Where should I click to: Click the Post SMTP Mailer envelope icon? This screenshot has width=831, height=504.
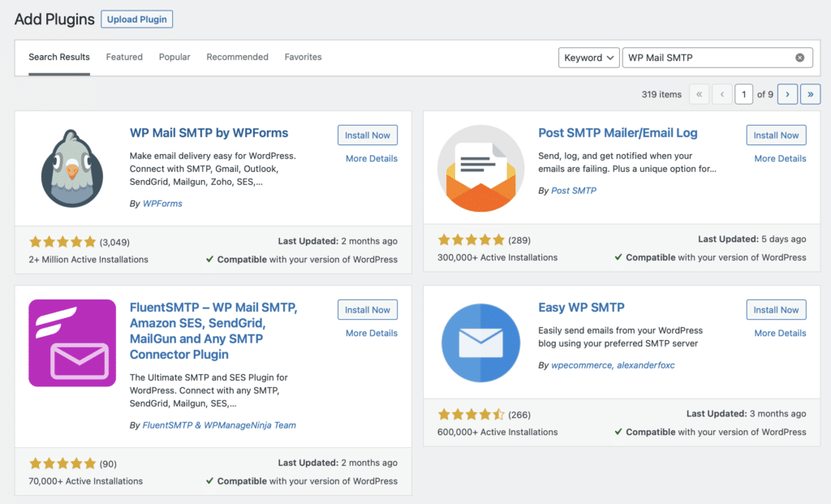[x=480, y=169]
